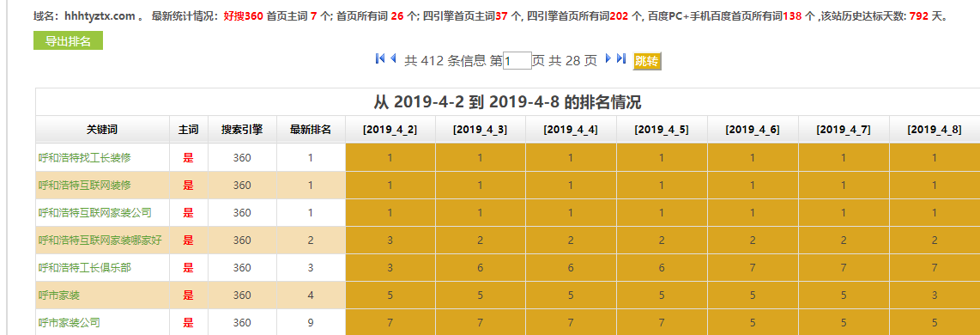Select 好搜360 in the statistics line
Screen dimensions: 980x335
(x=243, y=16)
